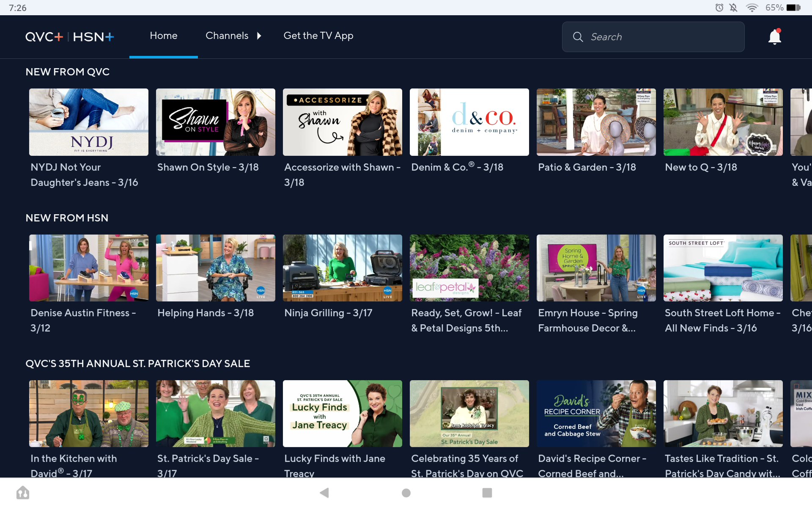Open the Denim & Co. thumbnail
The width and height of the screenshot is (812, 508).
[469, 122]
